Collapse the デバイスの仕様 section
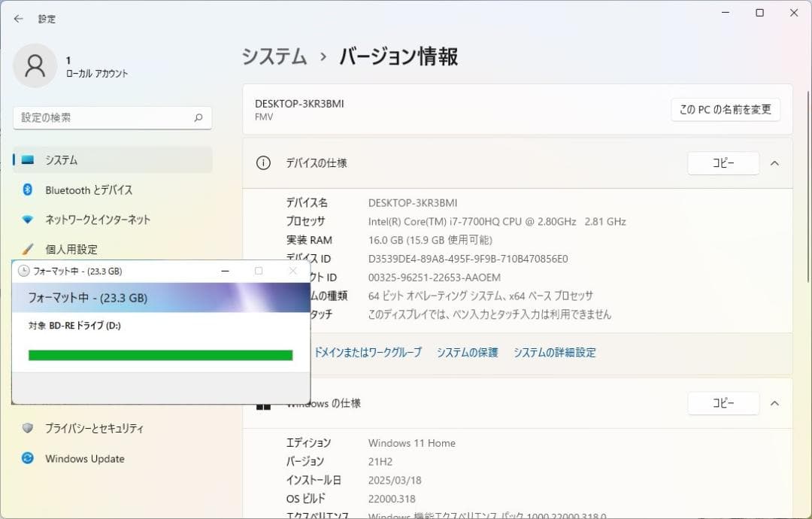 pyautogui.click(x=775, y=163)
